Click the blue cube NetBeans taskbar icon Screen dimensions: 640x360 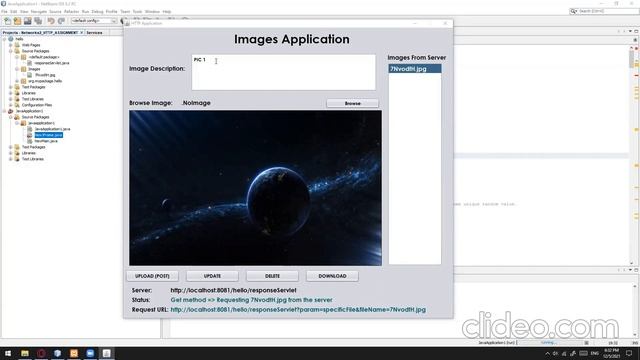(58, 353)
